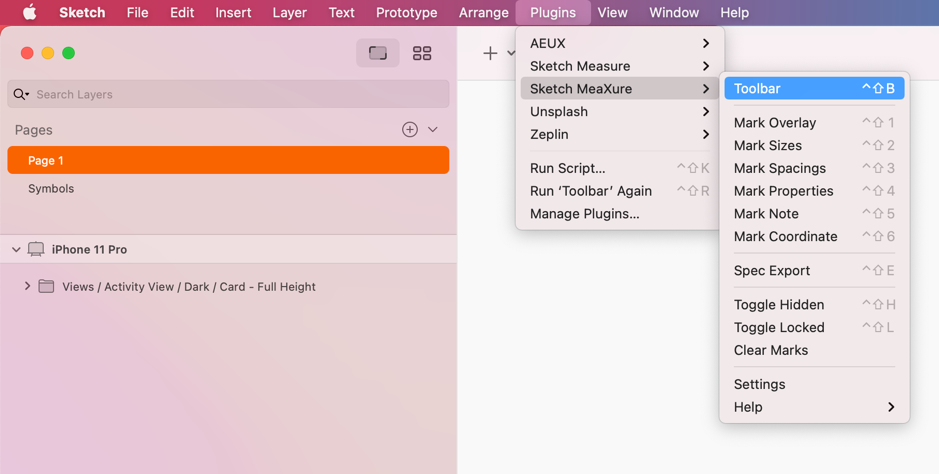Open Settings in the MeaXure submenu
This screenshot has width=939, height=474.
click(814, 384)
